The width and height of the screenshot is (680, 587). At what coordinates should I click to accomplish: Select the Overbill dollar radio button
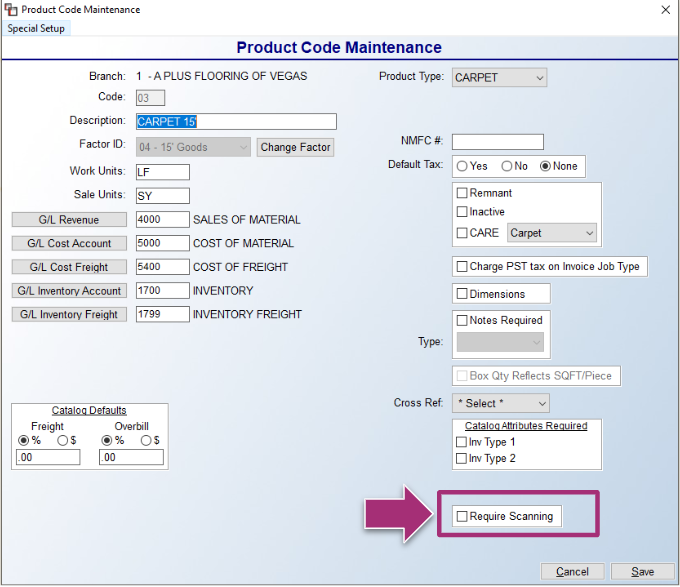click(x=146, y=440)
